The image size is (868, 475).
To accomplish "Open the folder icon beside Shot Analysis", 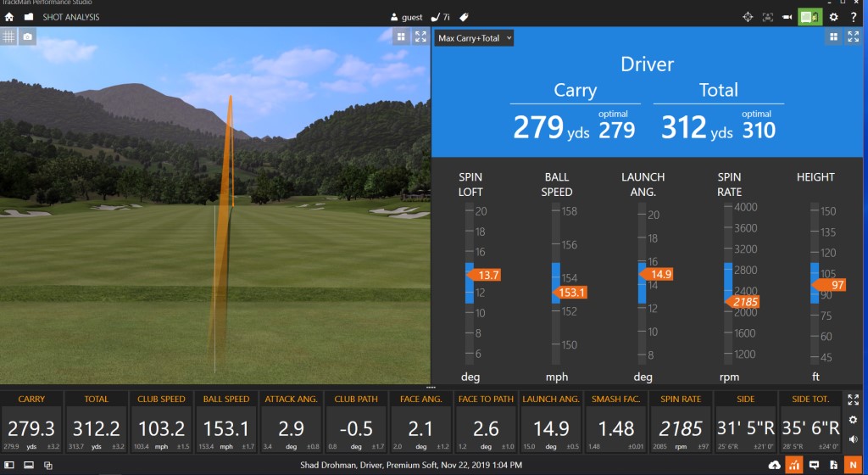I will point(29,17).
